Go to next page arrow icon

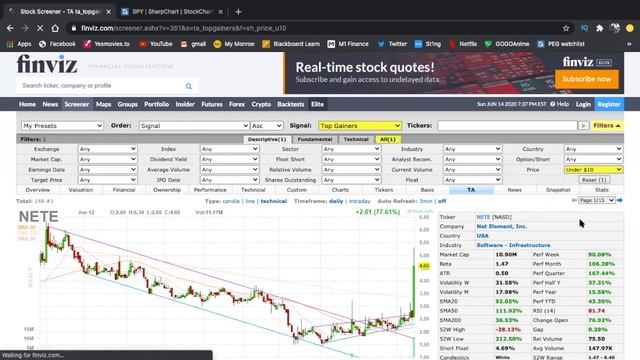(x=620, y=200)
